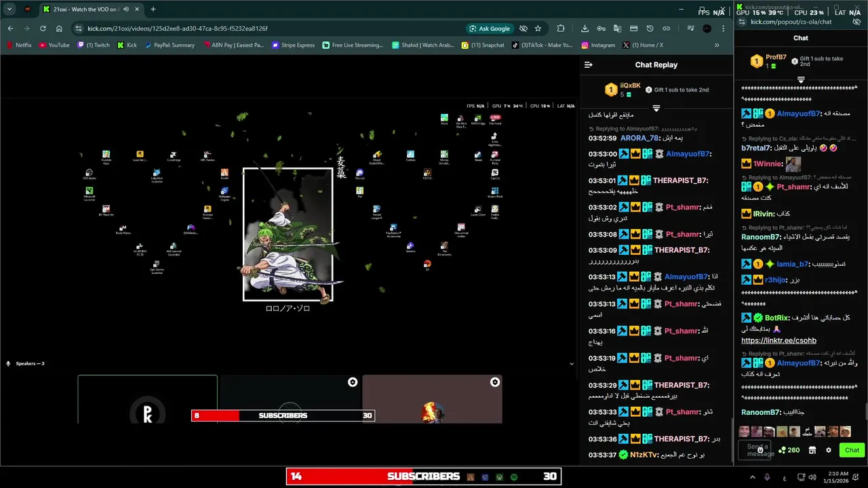
Task: Expand leaderboard in popout Chat window
Action: [801, 80]
